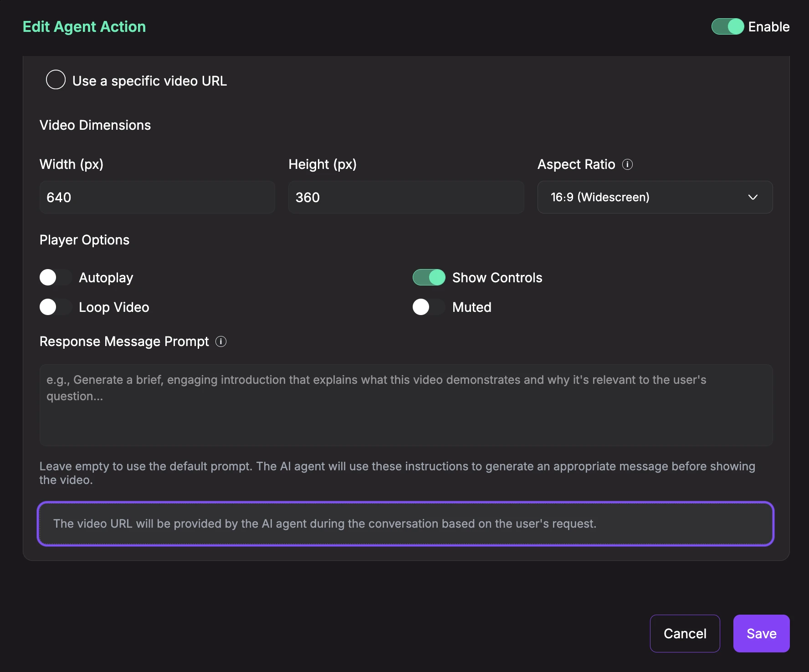Disable the Show Controls toggle

[428, 277]
